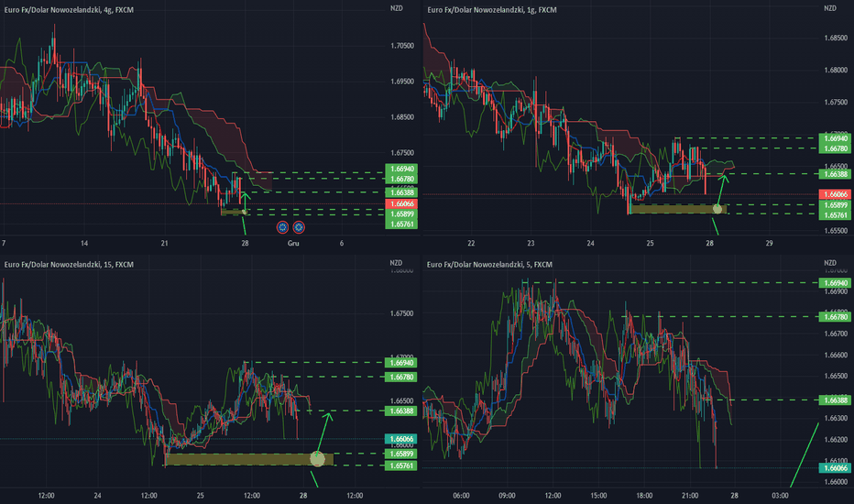Viewport: 854px width, 504px height.
Task: Click green 1.66388 level label on 1g chart
Action: click(x=835, y=174)
